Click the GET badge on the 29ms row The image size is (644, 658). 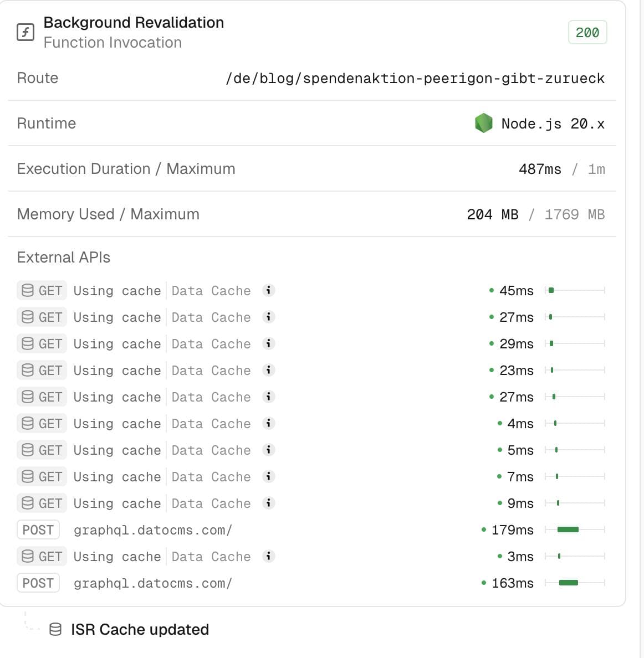[x=42, y=344]
